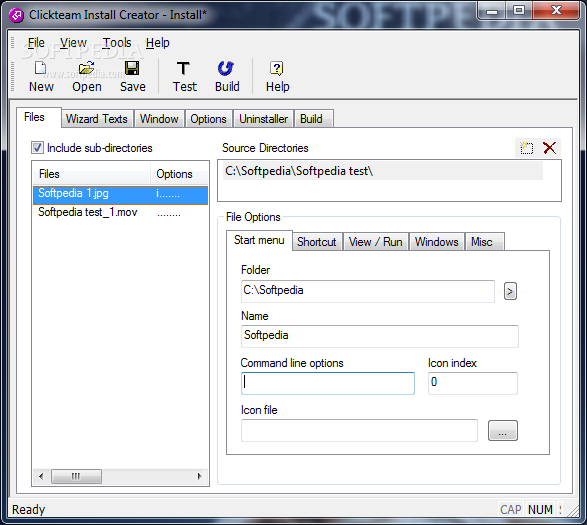Open the folder variables arrow button

click(x=510, y=291)
